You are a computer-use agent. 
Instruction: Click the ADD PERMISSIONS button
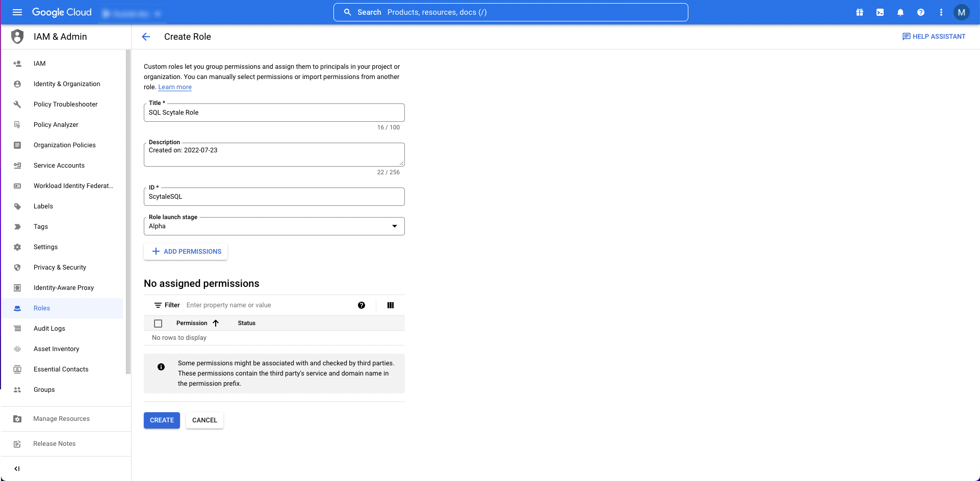coord(186,252)
